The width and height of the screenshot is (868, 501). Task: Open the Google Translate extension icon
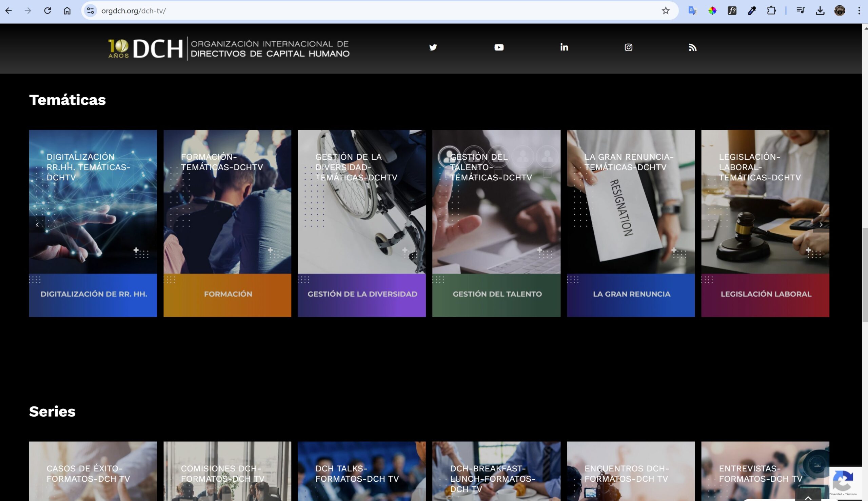[x=692, y=11]
